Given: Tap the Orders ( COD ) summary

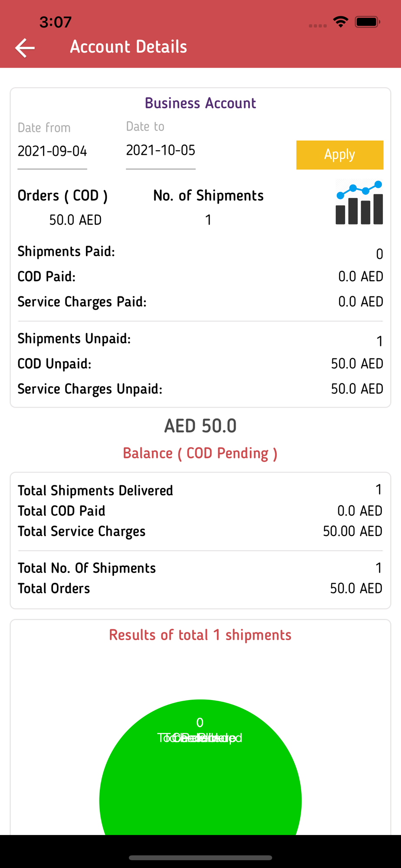Looking at the screenshot, I should point(62,207).
